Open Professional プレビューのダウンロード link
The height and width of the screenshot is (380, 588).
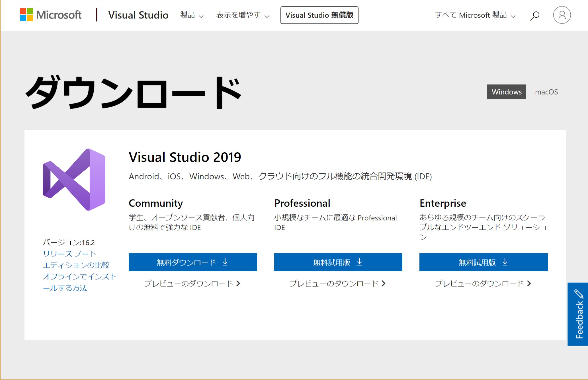338,284
